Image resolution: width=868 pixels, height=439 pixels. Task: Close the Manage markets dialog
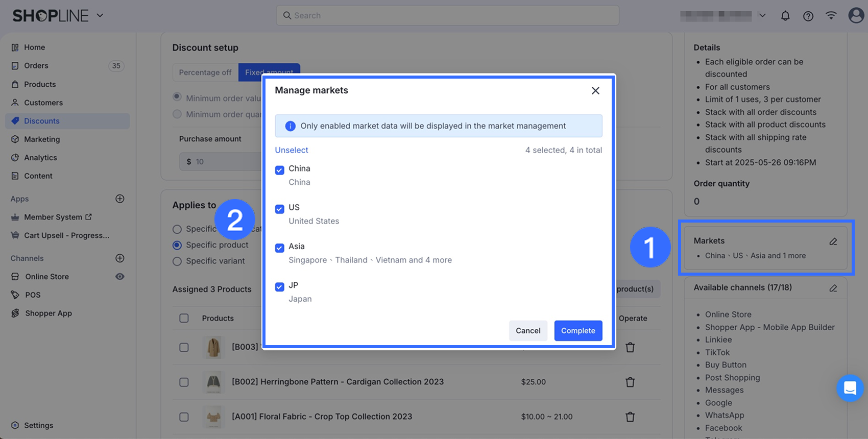coord(595,91)
